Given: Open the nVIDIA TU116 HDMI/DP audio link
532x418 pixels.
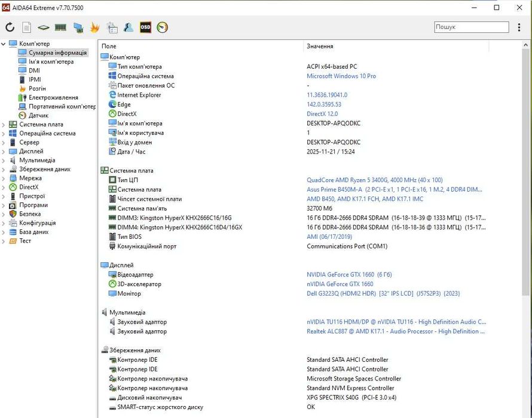Looking at the screenshot, I should (x=396, y=322).
